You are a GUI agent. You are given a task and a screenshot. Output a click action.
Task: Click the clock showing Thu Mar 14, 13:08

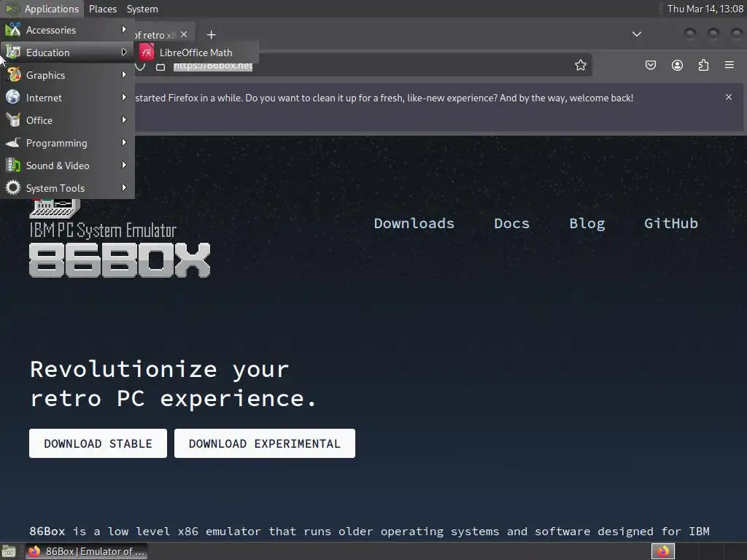tap(705, 9)
